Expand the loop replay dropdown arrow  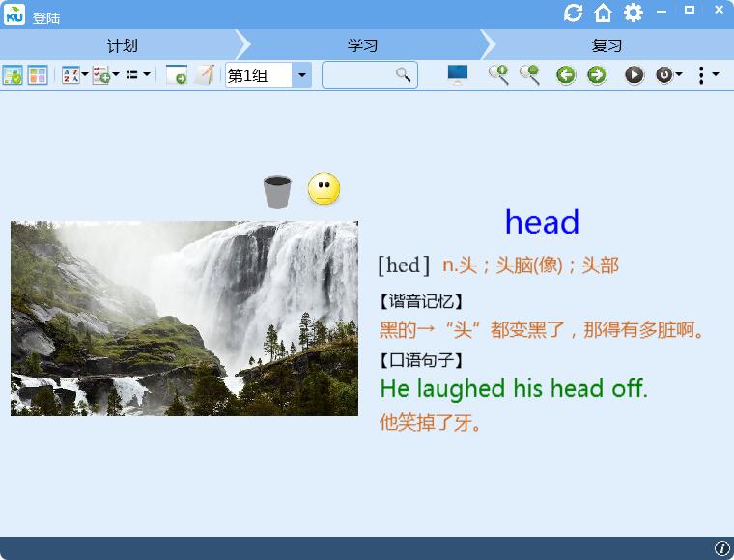(679, 74)
